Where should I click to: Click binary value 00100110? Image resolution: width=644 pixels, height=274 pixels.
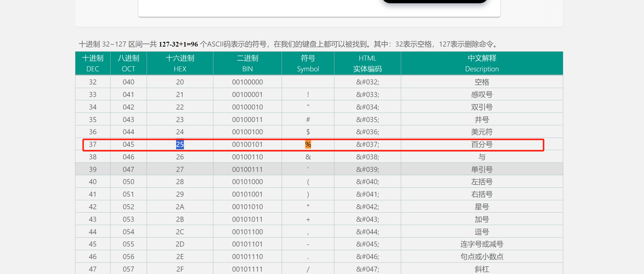[247, 157]
